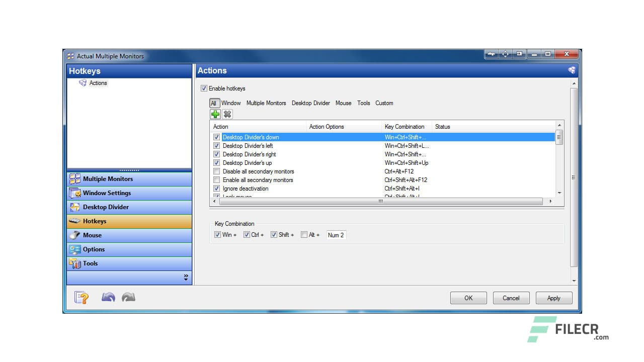Viewport: 644px width, 362px height.
Task: Enable the Alt + modifier checkbox
Action: coord(304,235)
